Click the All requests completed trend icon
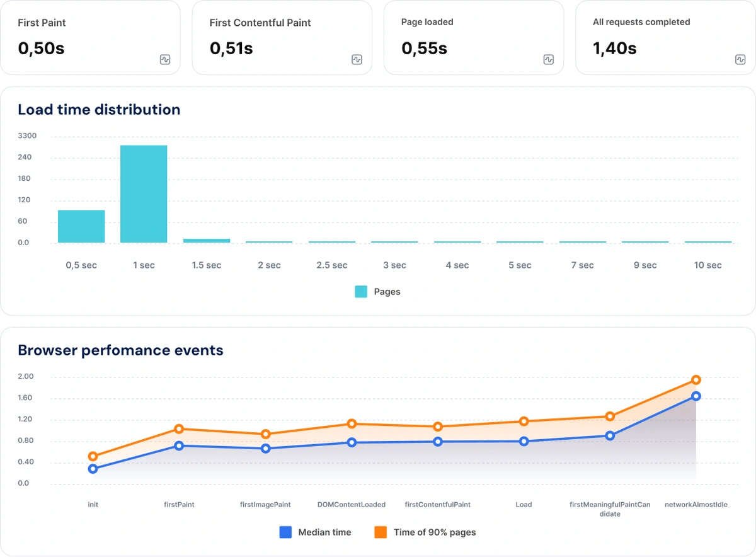The width and height of the screenshot is (756, 557). (741, 59)
